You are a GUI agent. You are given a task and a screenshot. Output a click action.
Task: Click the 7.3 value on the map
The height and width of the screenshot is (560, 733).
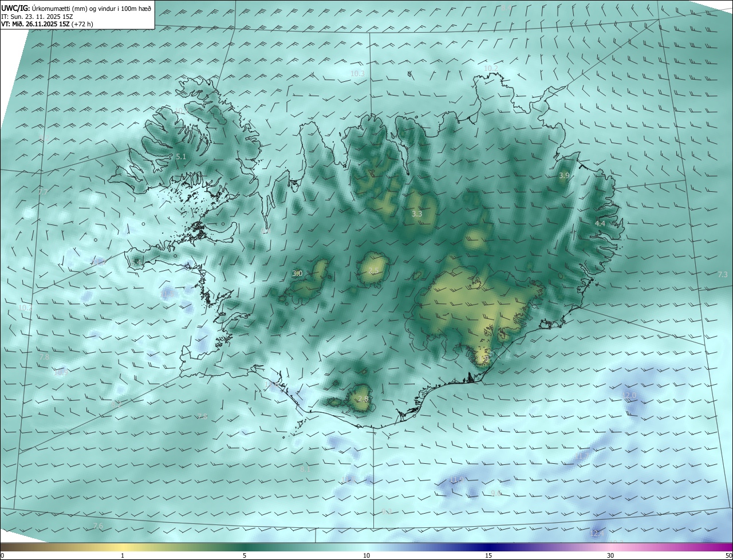click(723, 275)
